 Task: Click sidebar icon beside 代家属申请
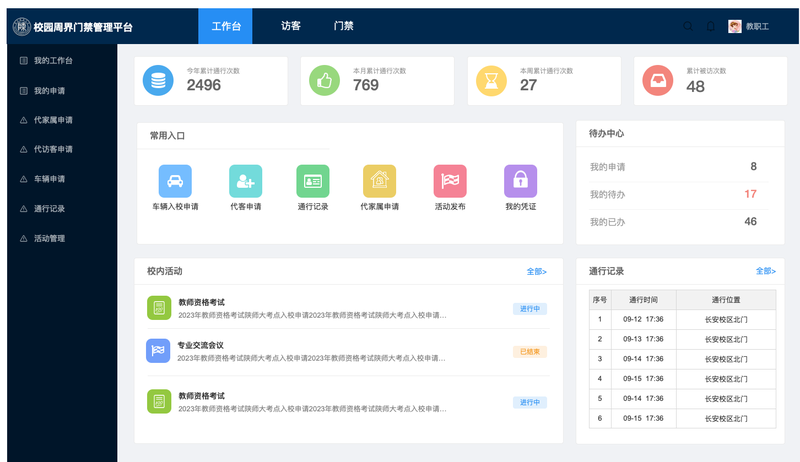23,120
